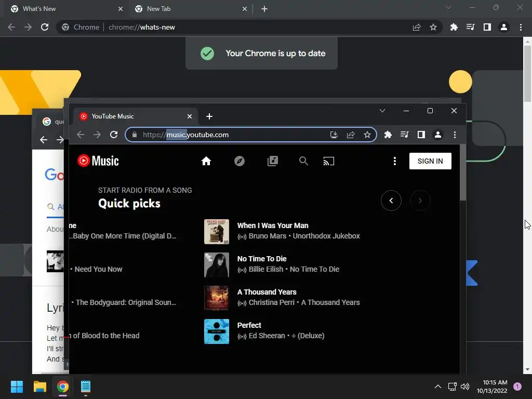This screenshot has width=532, height=399.
Task: Share the YouTube Music page via share icon
Action: click(351, 135)
